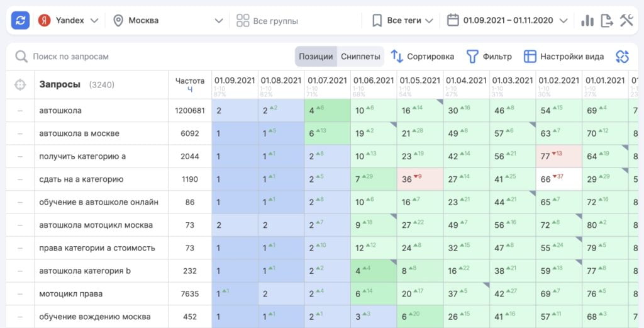Screen dimensions: 644x328
Task: Open the bar chart statistics icon
Action: 587,21
